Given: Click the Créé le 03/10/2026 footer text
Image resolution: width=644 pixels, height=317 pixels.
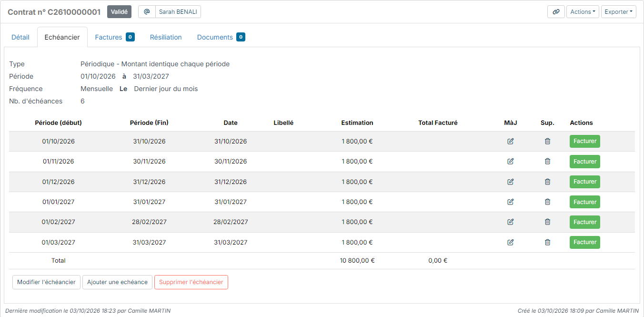Looking at the screenshot, I should tap(578, 311).
